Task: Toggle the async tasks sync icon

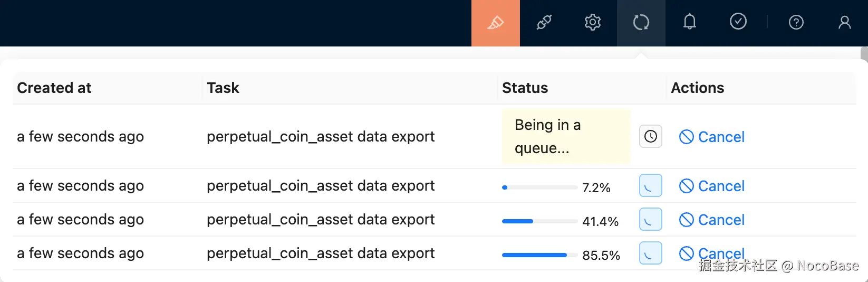Action: 641,23
